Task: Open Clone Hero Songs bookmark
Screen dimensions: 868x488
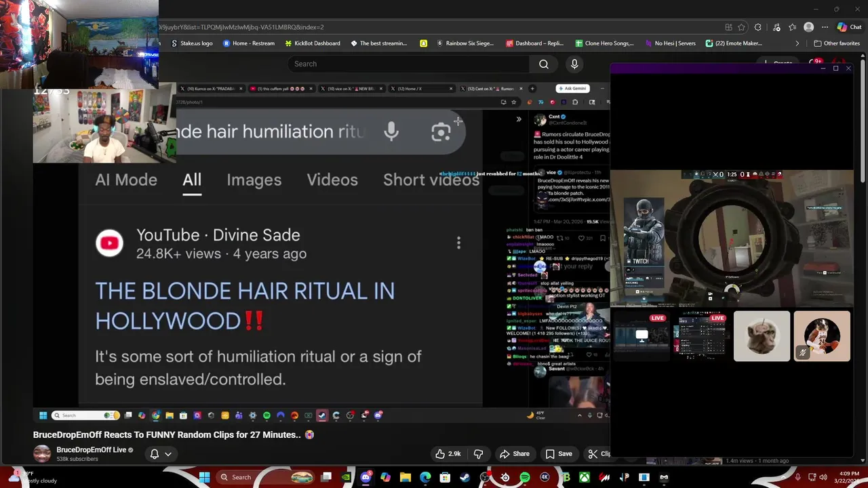Action: point(604,43)
